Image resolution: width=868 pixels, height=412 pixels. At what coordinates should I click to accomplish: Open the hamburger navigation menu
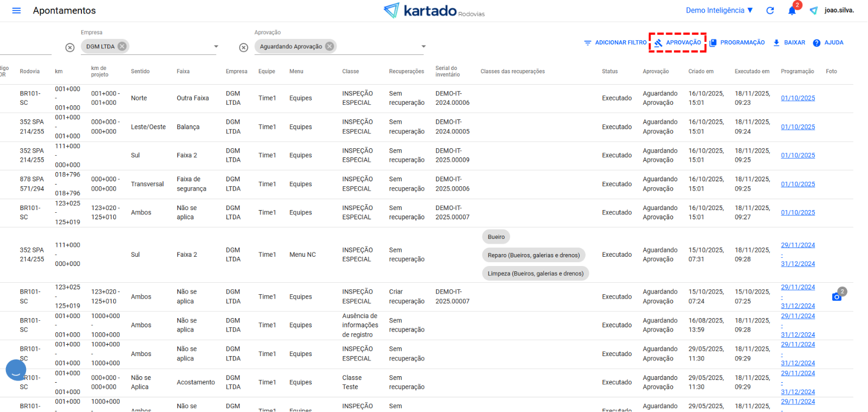16,11
